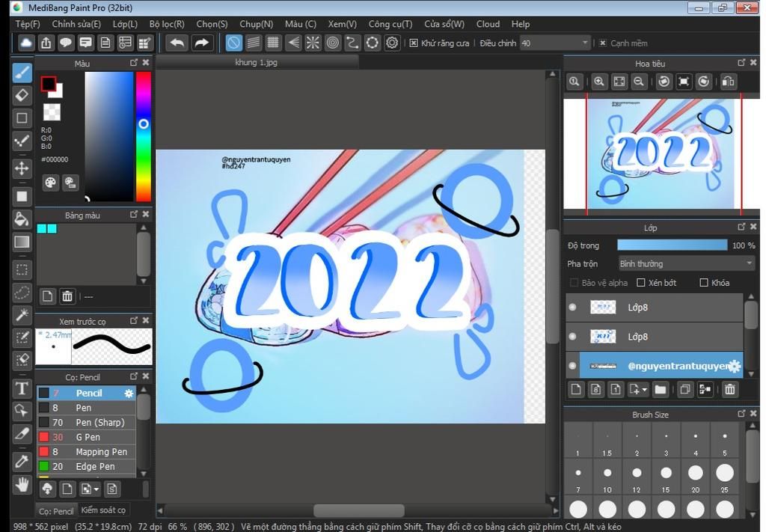The image size is (766, 532).
Task: Create a new layer folder
Action: [660, 389]
